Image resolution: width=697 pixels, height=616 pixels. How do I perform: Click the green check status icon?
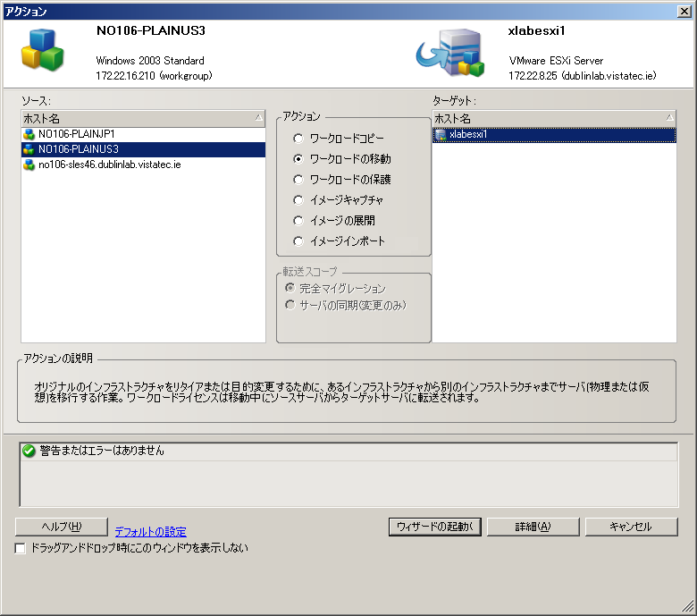(29, 451)
